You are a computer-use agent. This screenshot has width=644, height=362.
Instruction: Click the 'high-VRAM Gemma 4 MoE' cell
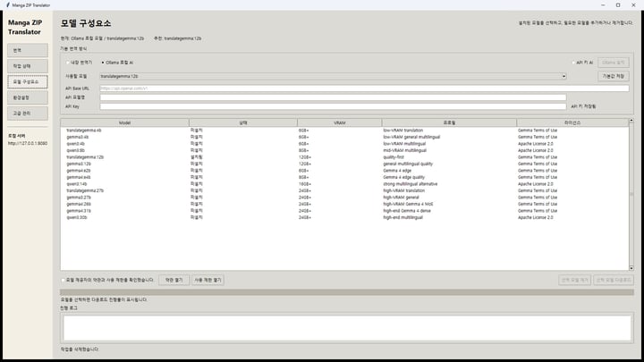408,204
